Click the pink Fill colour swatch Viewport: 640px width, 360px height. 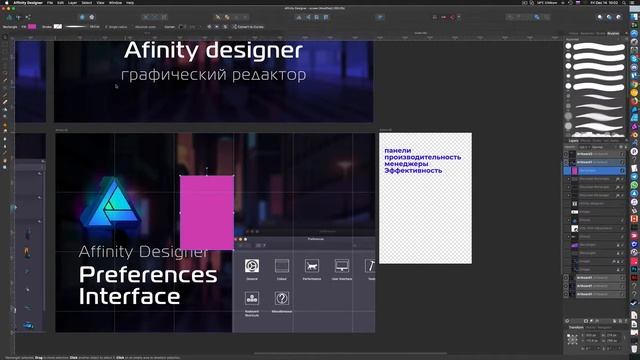pyautogui.click(x=32, y=27)
